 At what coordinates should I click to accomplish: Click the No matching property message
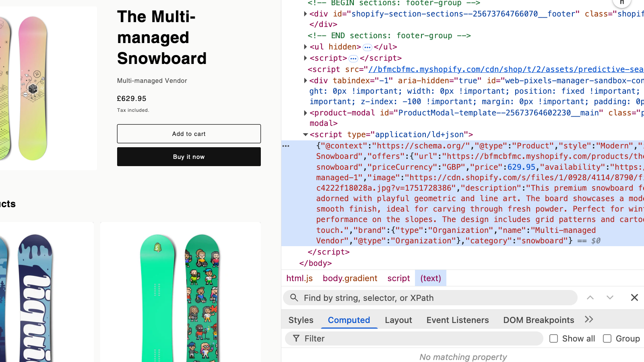click(x=463, y=357)
